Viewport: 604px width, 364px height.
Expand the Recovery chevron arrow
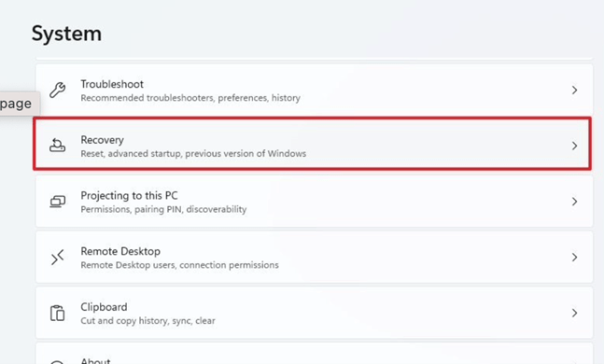click(x=574, y=146)
